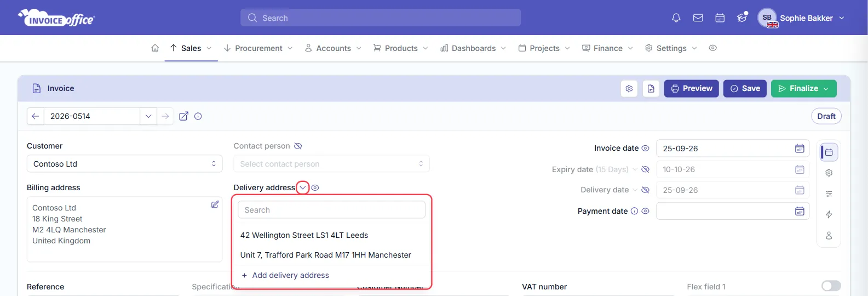The width and height of the screenshot is (868, 296).
Task: Go to previous invoice arrow
Action: 36,116
